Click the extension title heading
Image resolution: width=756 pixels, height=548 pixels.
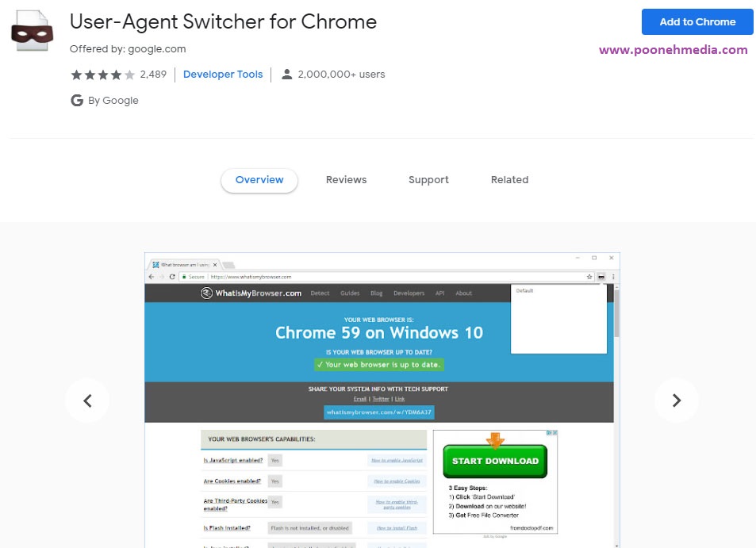coord(223,21)
